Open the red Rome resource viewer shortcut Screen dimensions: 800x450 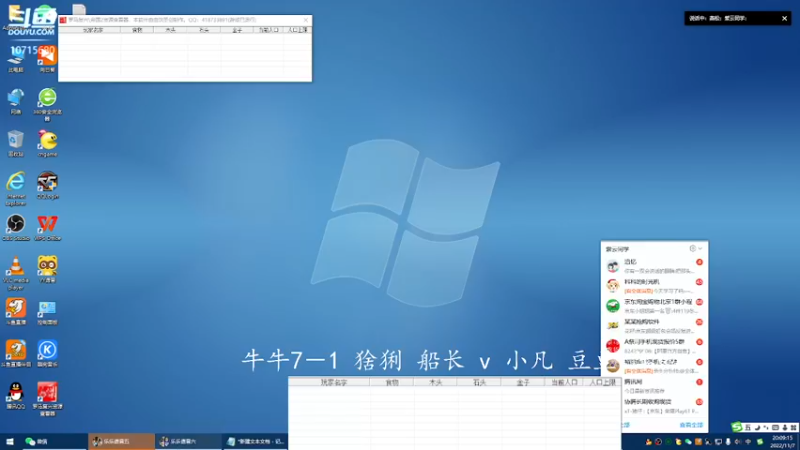click(47, 399)
